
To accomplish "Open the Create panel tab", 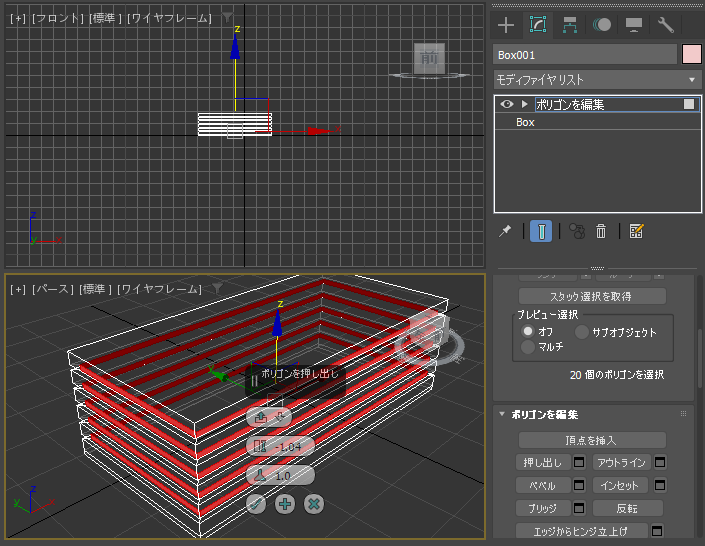I will tap(506, 25).
